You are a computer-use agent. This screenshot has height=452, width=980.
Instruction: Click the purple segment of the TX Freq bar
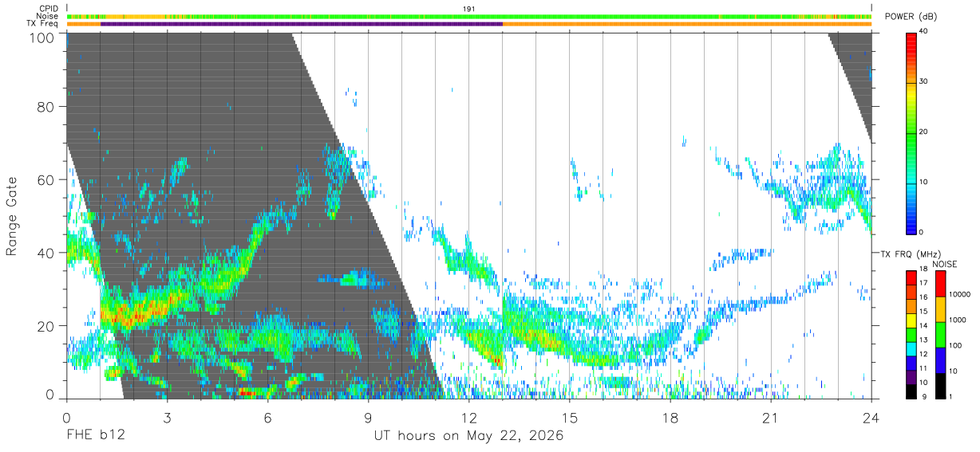coord(301,24)
